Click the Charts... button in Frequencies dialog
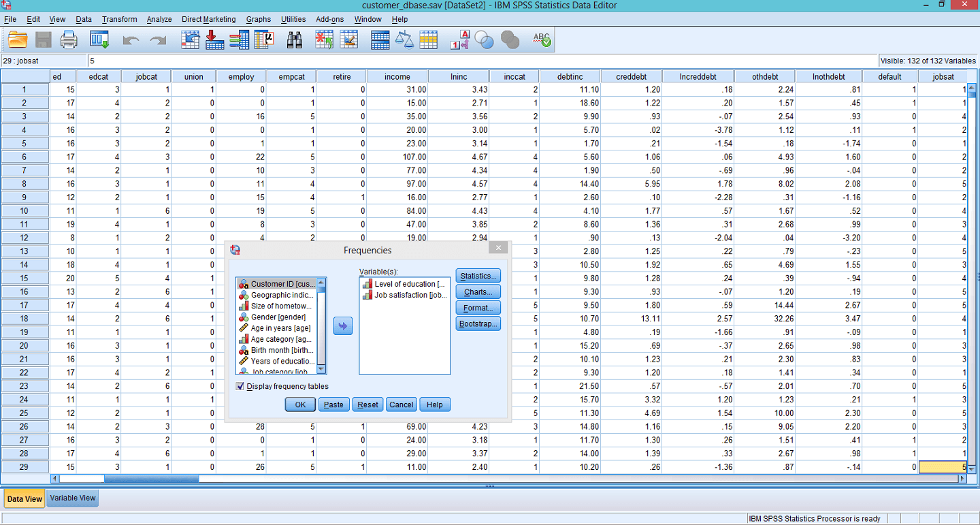 pyautogui.click(x=478, y=291)
